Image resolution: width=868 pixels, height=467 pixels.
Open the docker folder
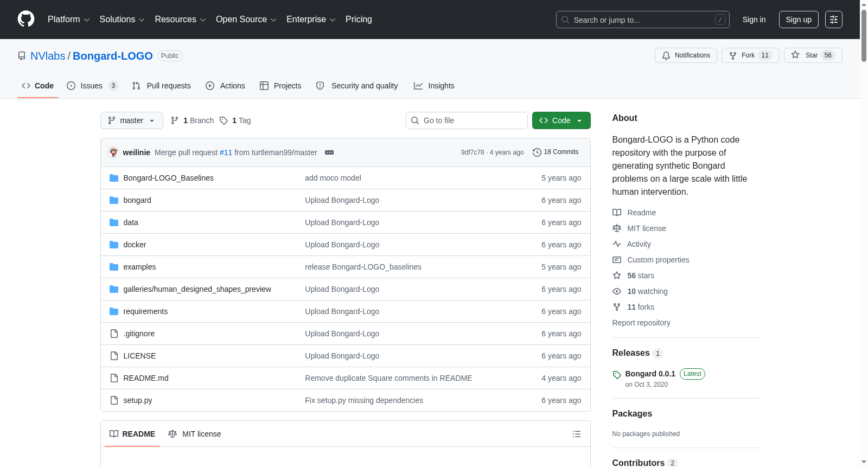[x=135, y=245]
